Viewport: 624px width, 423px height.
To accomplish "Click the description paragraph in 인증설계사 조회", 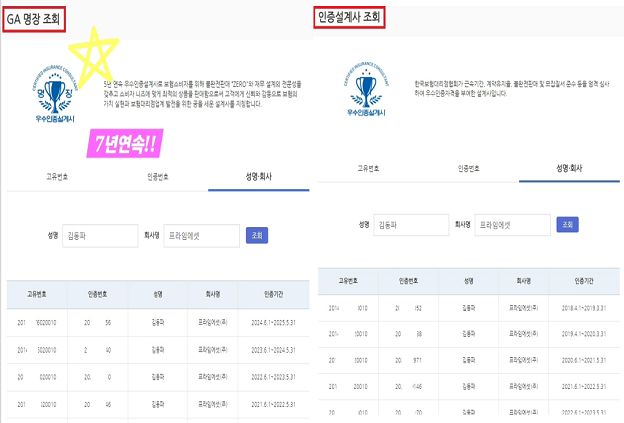I will [512, 88].
